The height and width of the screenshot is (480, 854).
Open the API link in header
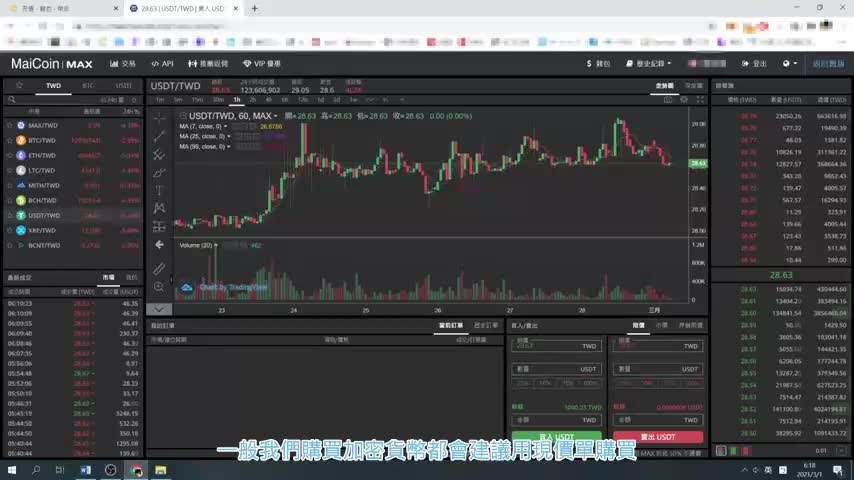pos(162,64)
